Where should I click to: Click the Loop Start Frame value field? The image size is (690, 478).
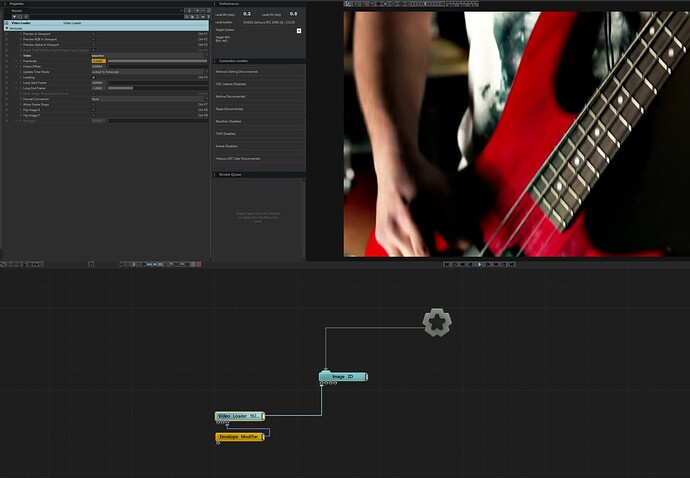pyautogui.click(x=99, y=83)
